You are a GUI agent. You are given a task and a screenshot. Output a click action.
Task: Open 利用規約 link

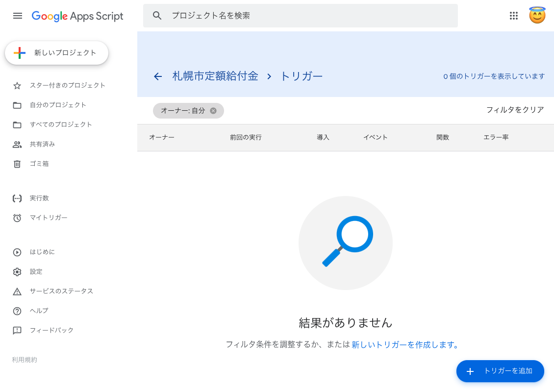pos(25,360)
